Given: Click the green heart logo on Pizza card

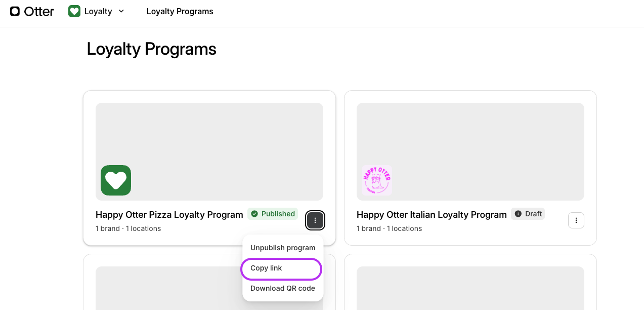Looking at the screenshot, I should click(116, 180).
